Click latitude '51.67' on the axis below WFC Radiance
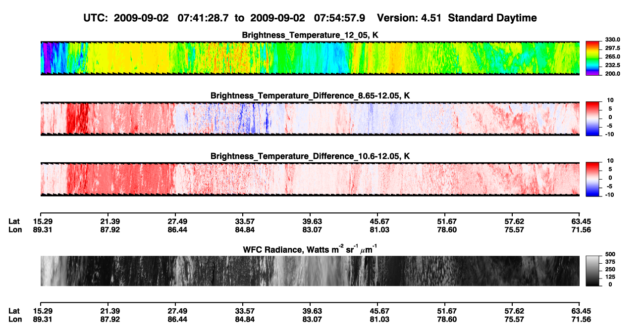This screenshot has width=644, height=330. (x=446, y=311)
